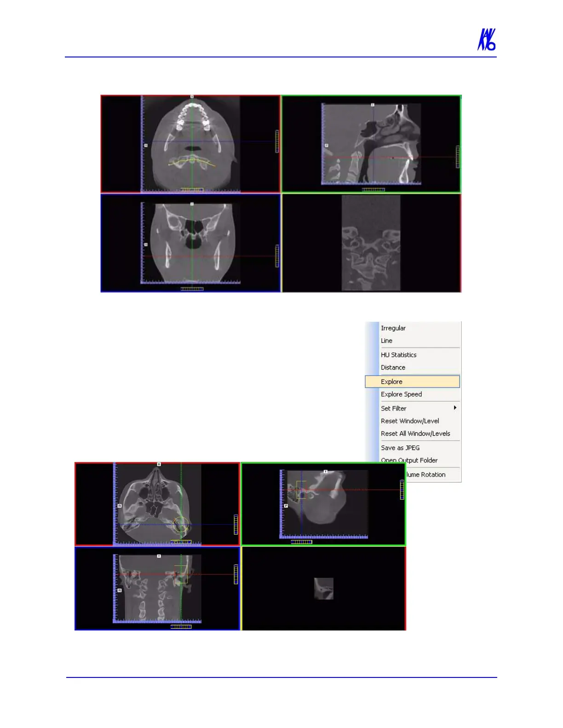
Task: Click the horizontal yellow slider below lower sagittal view
Action: click(x=302, y=542)
